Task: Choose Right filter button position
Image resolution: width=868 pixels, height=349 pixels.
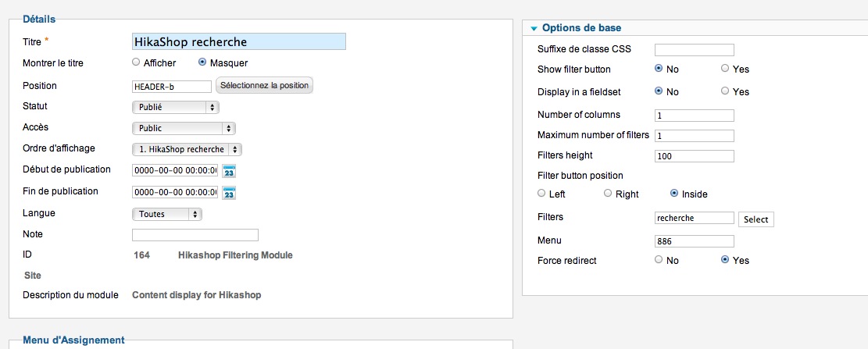Action: [x=608, y=194]
